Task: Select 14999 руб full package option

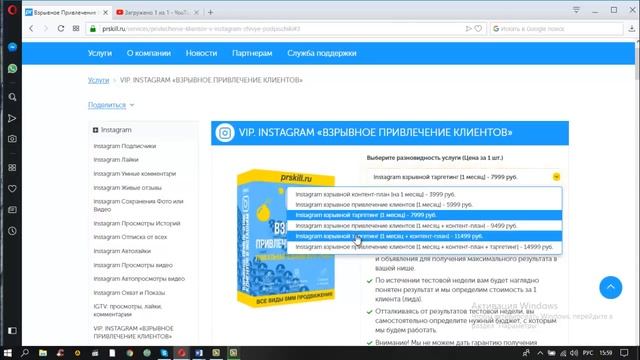Action: (x=424, y=247)
